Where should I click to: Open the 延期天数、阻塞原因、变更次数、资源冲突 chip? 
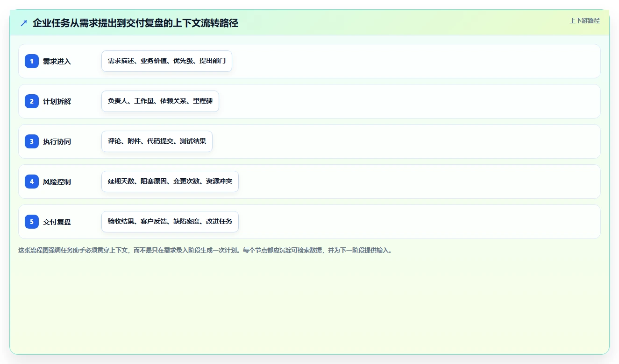coord(170,182)
